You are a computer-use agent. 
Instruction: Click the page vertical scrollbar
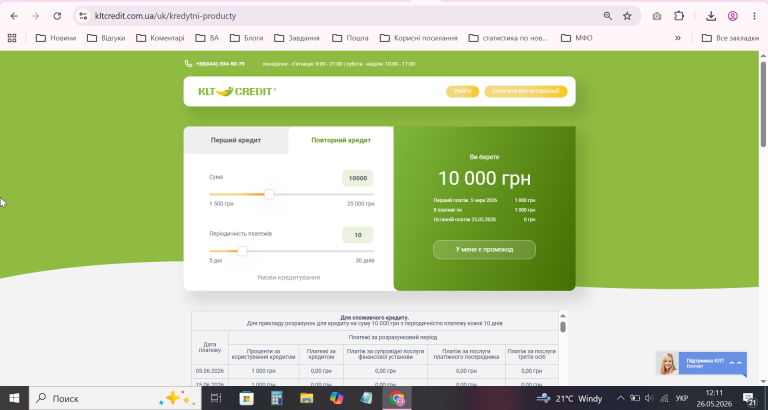pos(763,104)
